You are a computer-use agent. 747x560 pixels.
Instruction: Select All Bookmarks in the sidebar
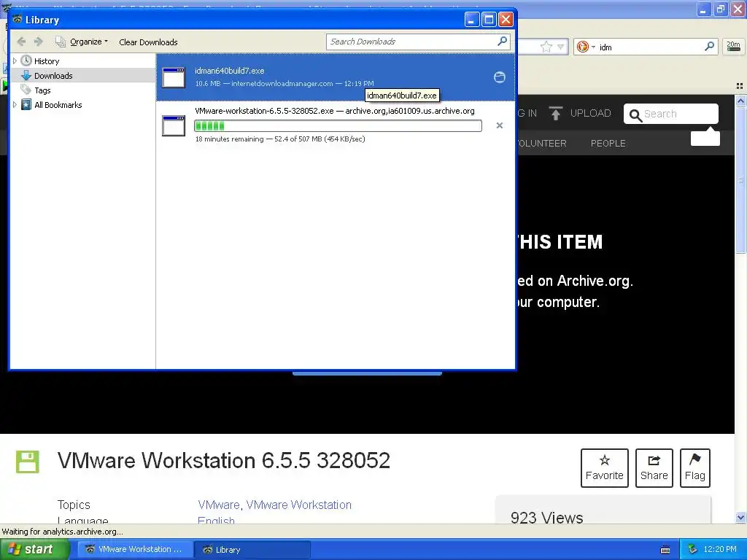58,105
